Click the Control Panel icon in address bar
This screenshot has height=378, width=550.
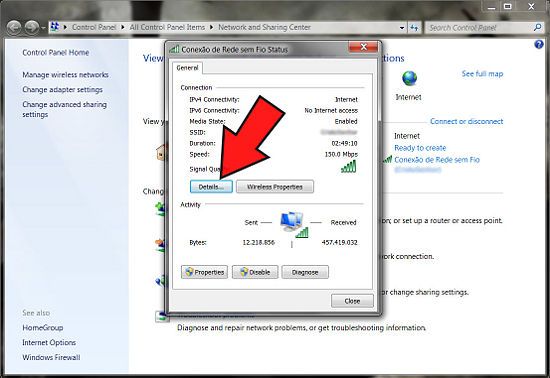54,27
